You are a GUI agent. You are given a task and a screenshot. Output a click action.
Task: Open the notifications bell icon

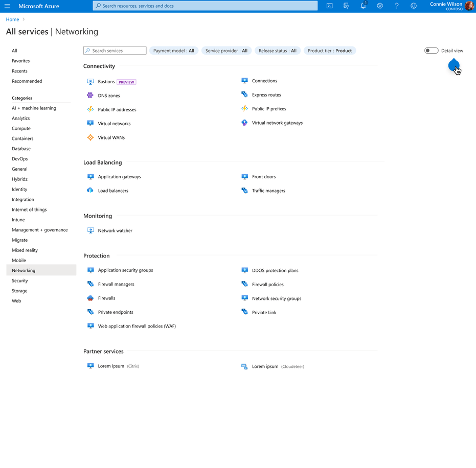coord(363,6)
